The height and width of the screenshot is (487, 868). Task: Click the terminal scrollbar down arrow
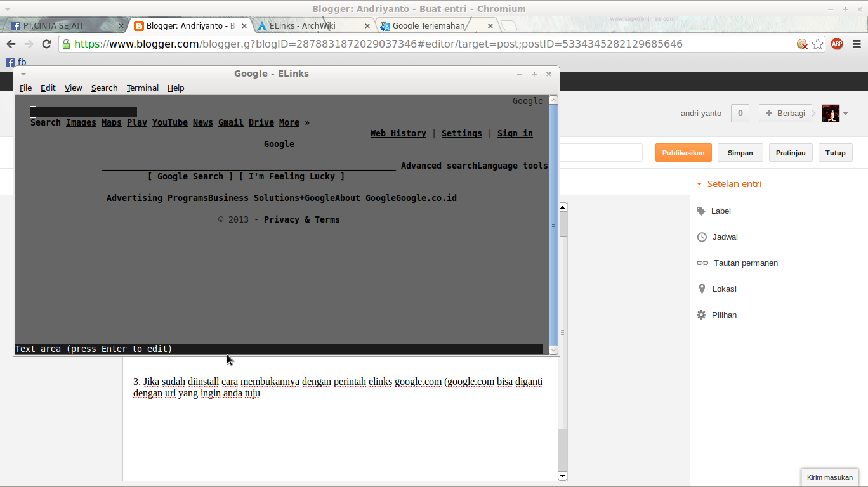click(553, 350)
